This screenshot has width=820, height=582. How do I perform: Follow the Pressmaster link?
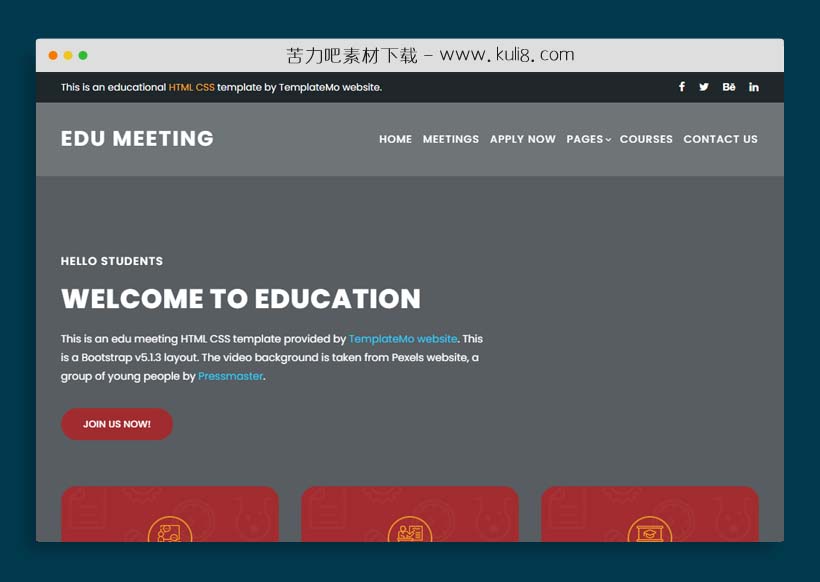[x=230, y=376]
